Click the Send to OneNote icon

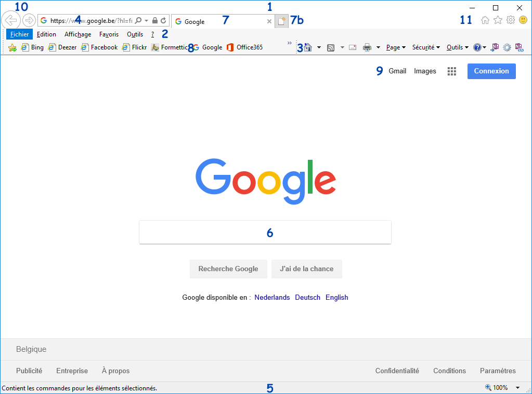click(x=495, y=47)
